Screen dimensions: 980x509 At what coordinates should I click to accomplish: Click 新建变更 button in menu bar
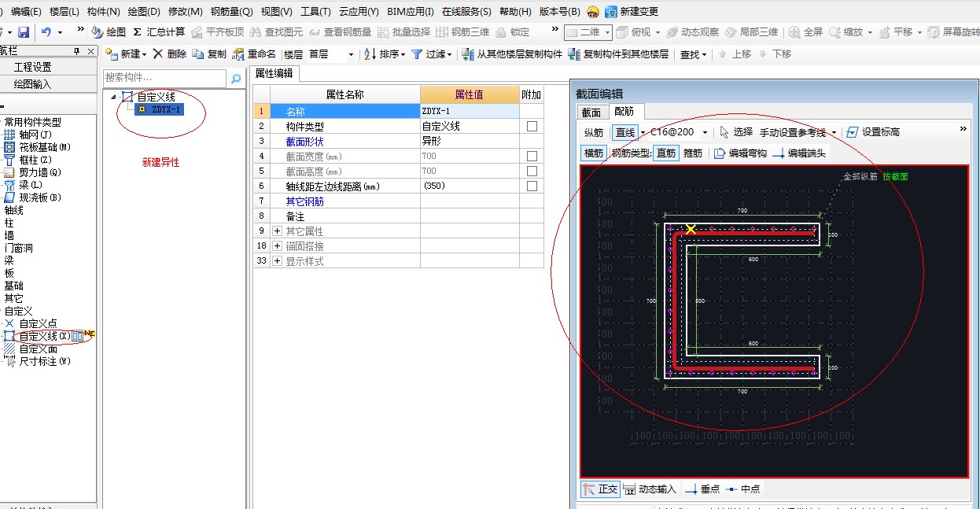click(x=632, y=12)
